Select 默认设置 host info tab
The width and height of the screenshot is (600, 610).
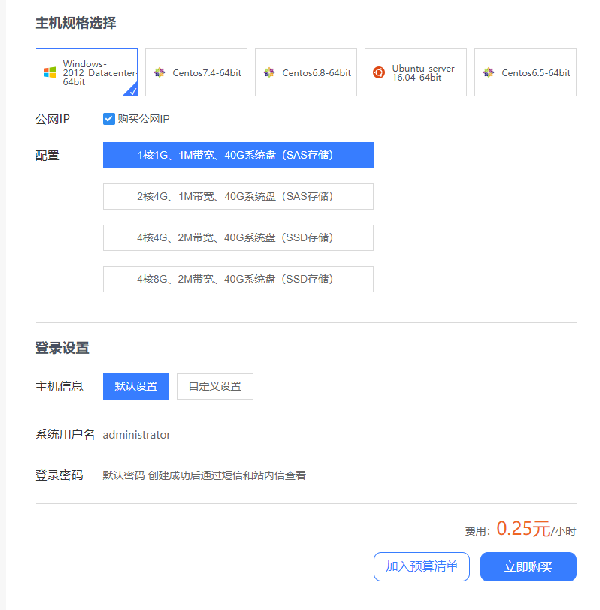[136, 386]
